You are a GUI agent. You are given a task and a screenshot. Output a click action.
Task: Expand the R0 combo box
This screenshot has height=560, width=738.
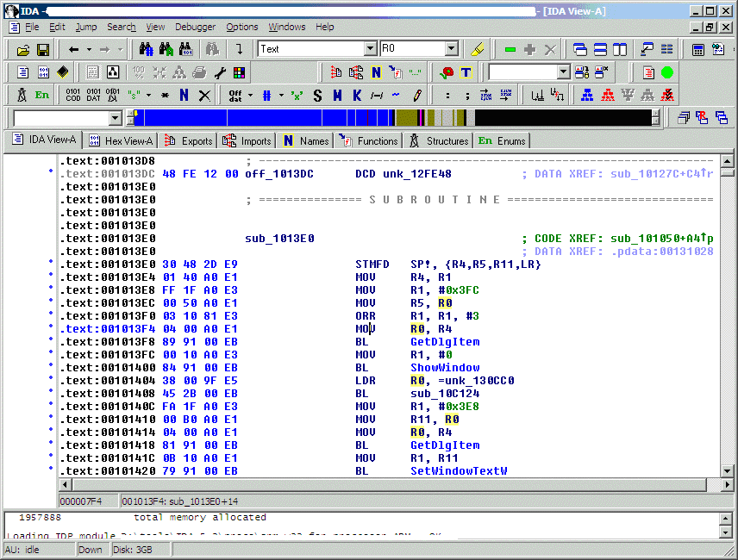point(451,49)
